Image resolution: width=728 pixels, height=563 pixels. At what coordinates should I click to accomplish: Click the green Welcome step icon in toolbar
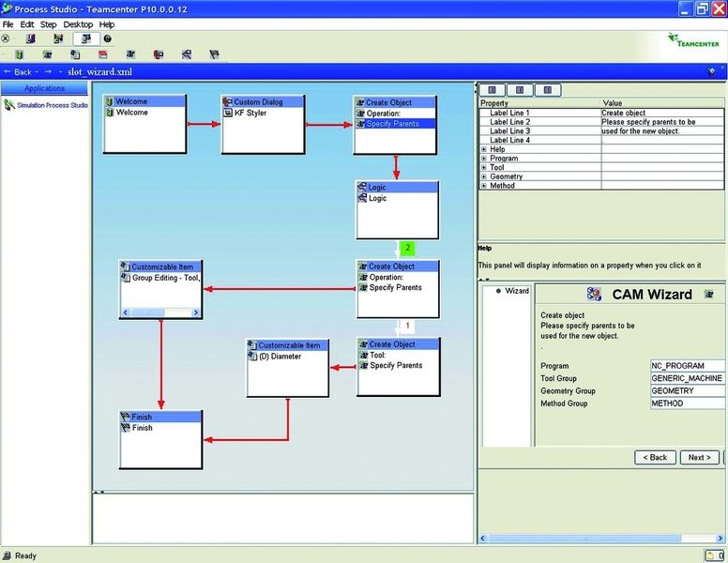pyautogui.click(x=19, y=54)
